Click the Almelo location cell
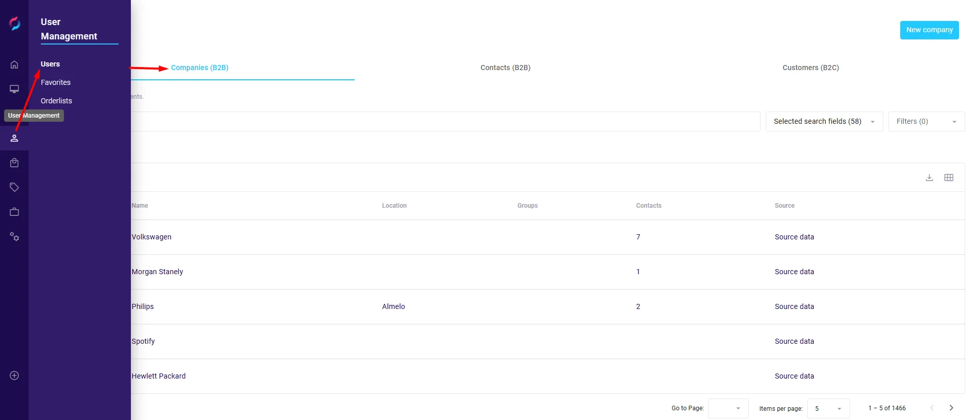Viewport: 980px width, 420px height. point(394,306)
